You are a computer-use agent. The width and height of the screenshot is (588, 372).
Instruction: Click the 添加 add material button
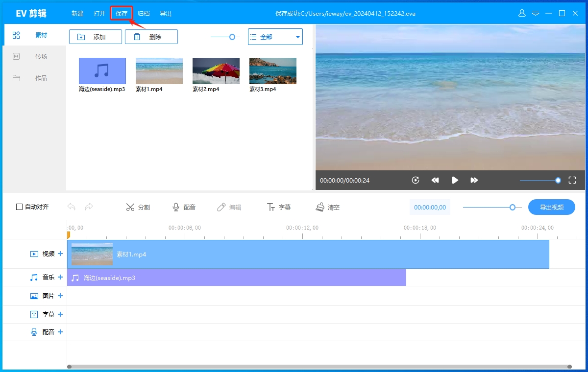pos(95,37)
